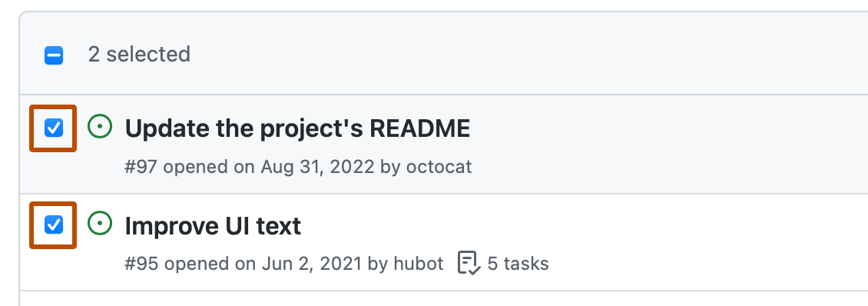Click the "Aug 31, 2022" opened date
This screenshot has height=306, width=868.
[318, 167]
